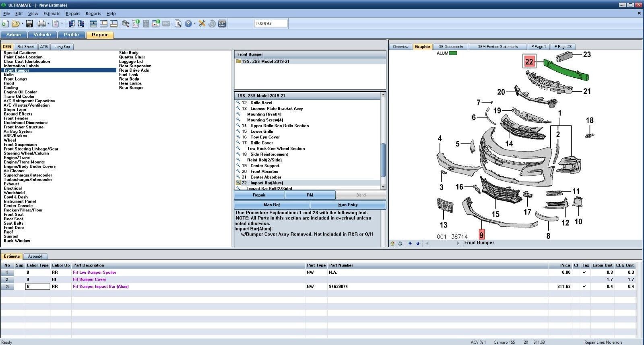The image size is (644, 345).
Task: Click the ALUM green legend swatch
Action: click(x=453, y=53)
